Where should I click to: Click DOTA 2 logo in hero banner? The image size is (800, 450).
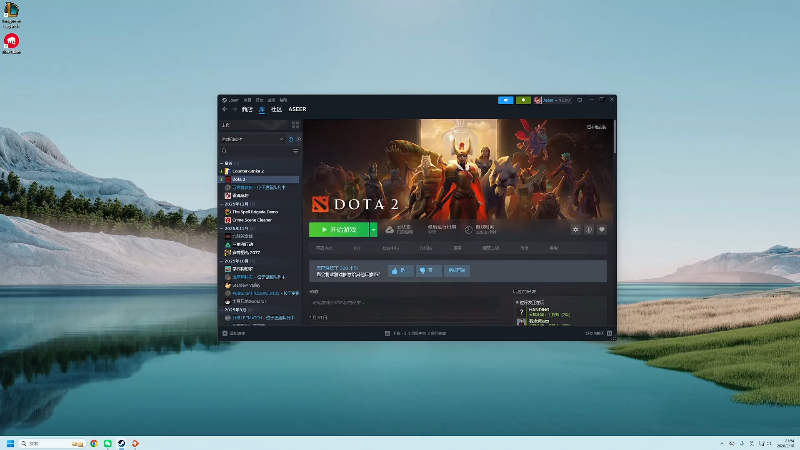click(355, 204)
